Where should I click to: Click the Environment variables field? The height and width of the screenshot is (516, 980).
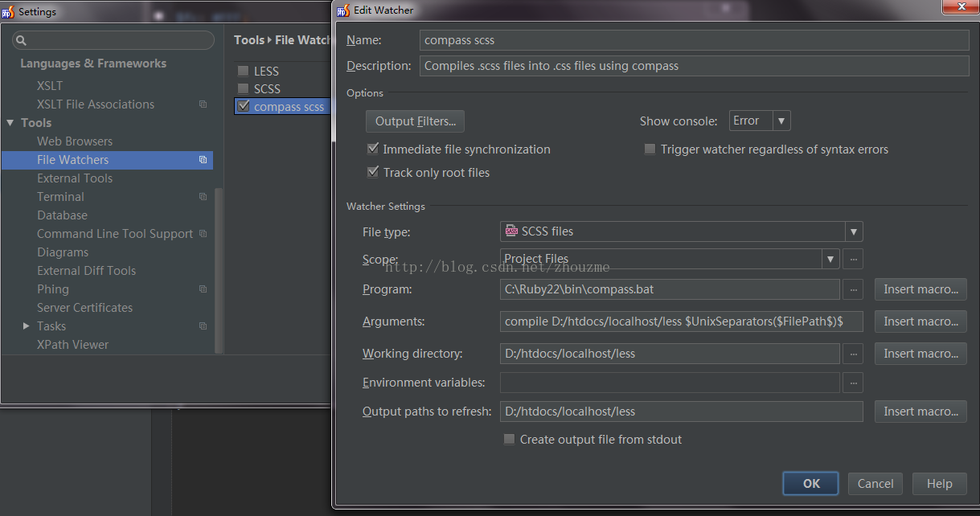point(670,383)
